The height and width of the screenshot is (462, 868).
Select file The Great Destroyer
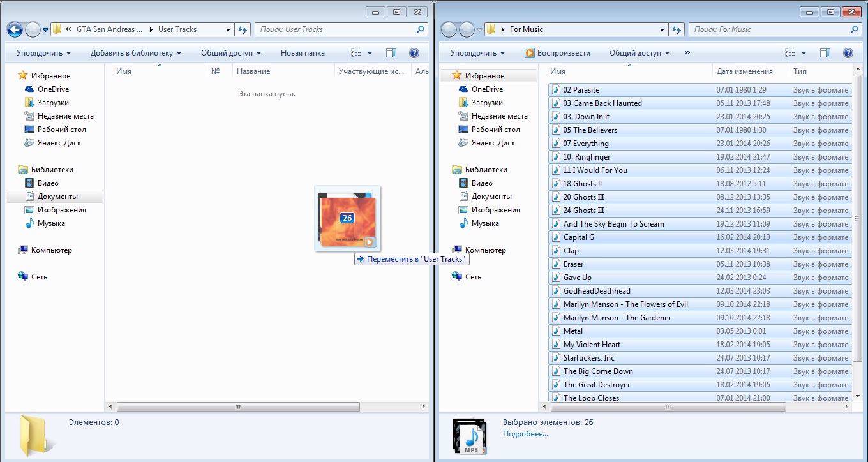pyautogui.click(x=700, y=385)
